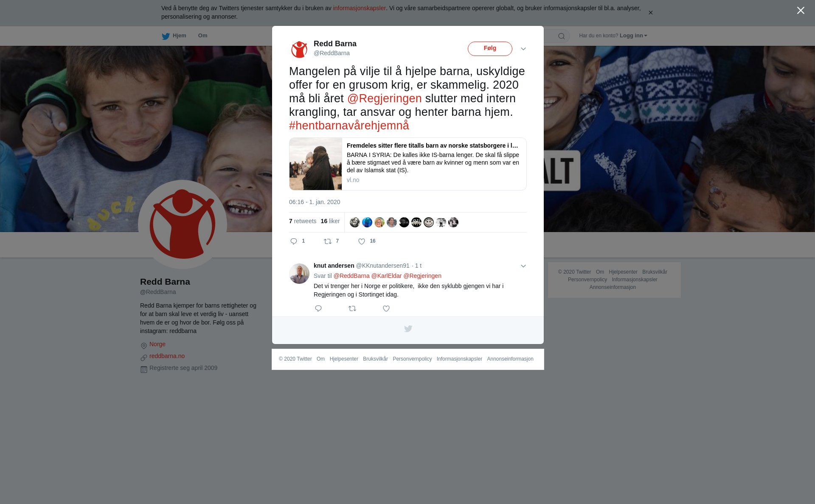This screenshot has height=504, width=815.
Task: Click reply icon under knut andersen's comment
Action: (318, 308)
